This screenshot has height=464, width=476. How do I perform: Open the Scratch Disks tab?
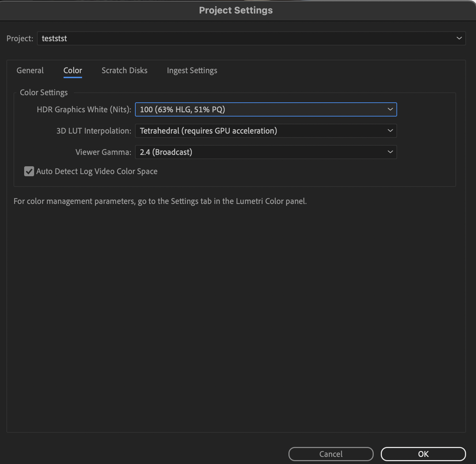click(x=124, y=70)
